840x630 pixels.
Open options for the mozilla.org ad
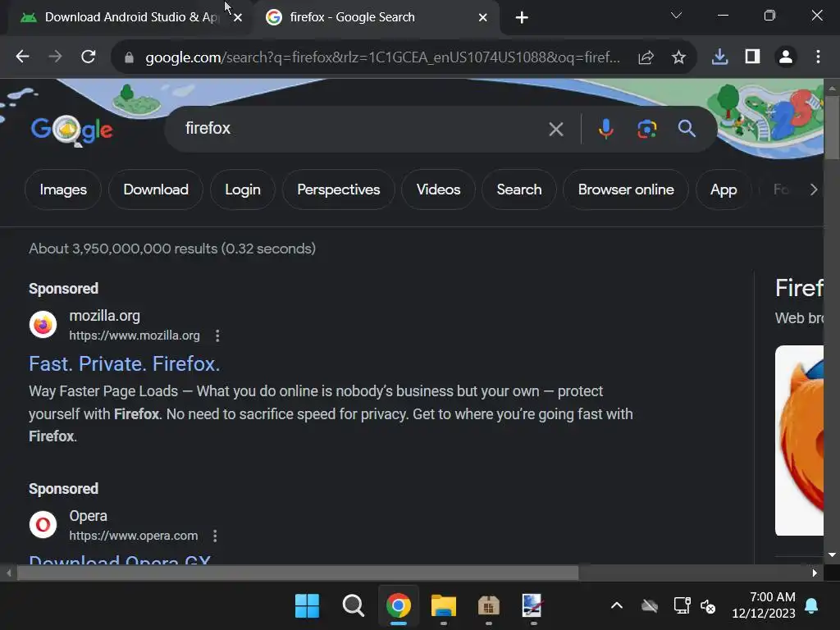tap(217, 336)
